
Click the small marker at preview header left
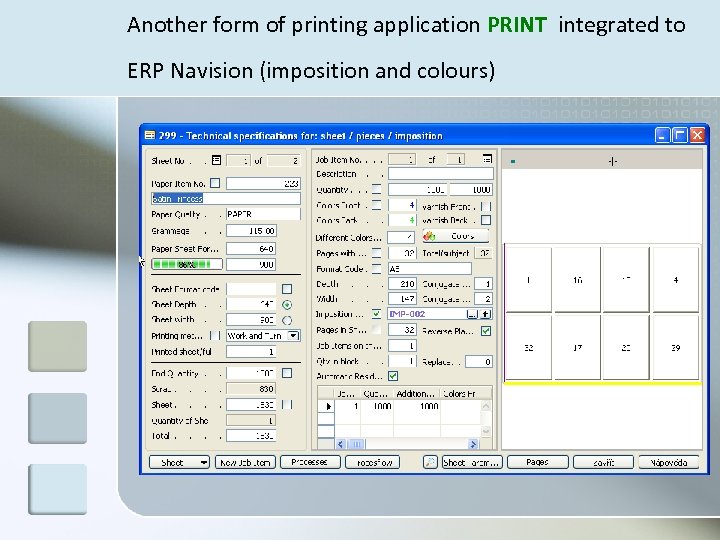pyautogui.click(x=513, y=161)
